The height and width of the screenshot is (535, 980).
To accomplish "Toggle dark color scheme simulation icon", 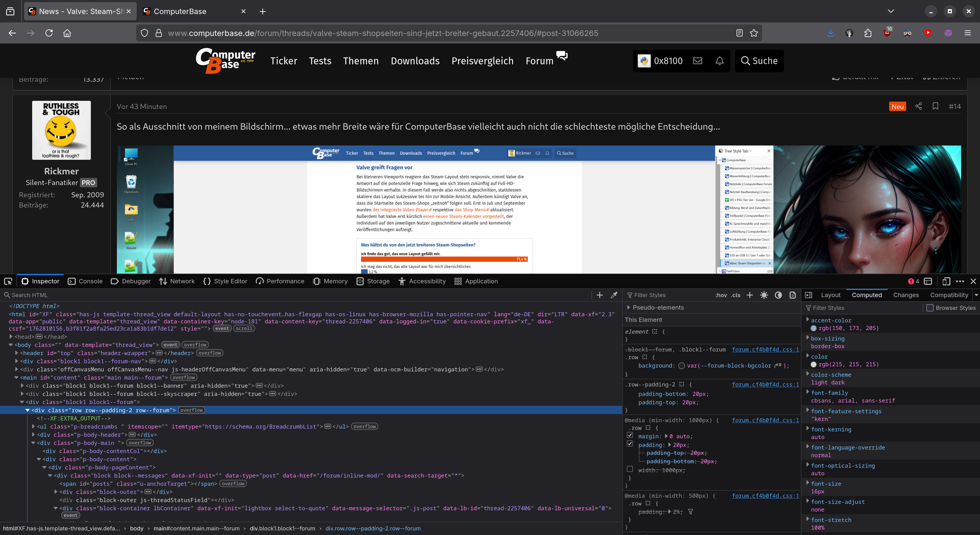I will [x=778, y=295].
